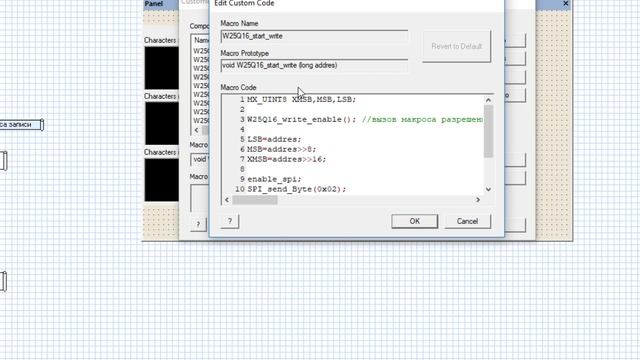Click code line SPI_send_Byte(0x02);
Viewport: 640px width, 360px height.
(x=296, y=189)
